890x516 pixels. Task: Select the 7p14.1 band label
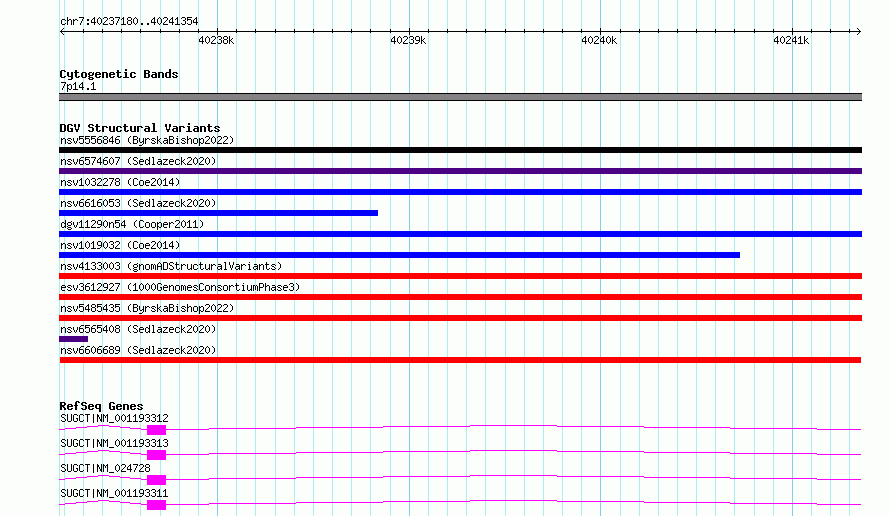78,86
